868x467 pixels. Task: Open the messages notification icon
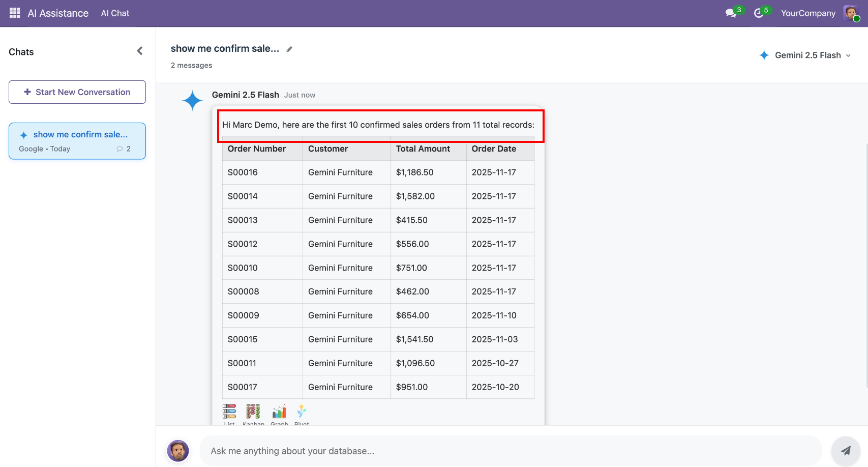point(731,13)
